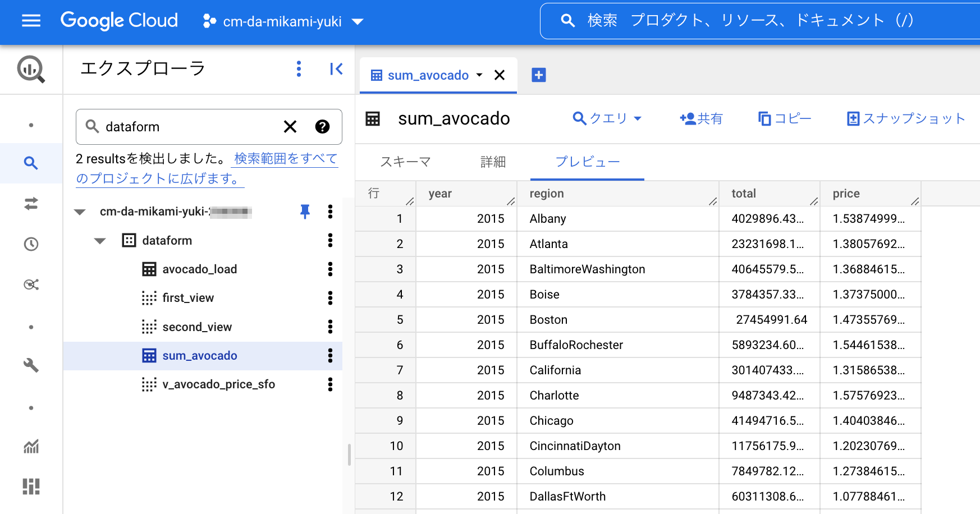Image resolution: width=980 pixels, height=514 pixels.
Task: Collapse the explorer panel with the arrow
Action: click(x=336, y=68)
